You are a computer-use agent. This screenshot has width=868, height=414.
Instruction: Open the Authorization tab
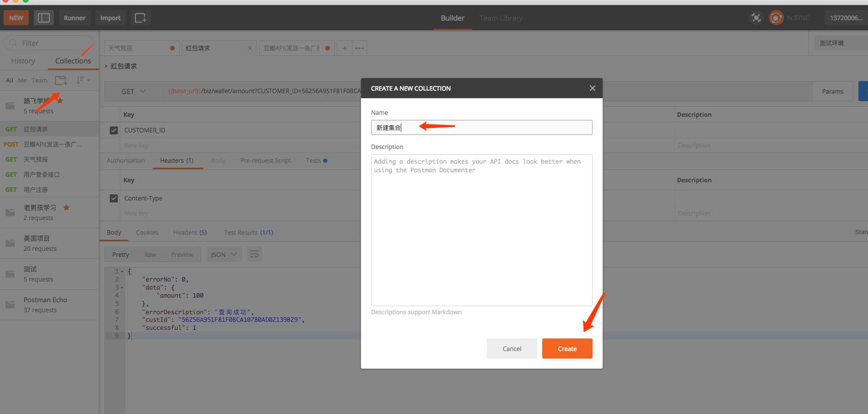[126, 160]
